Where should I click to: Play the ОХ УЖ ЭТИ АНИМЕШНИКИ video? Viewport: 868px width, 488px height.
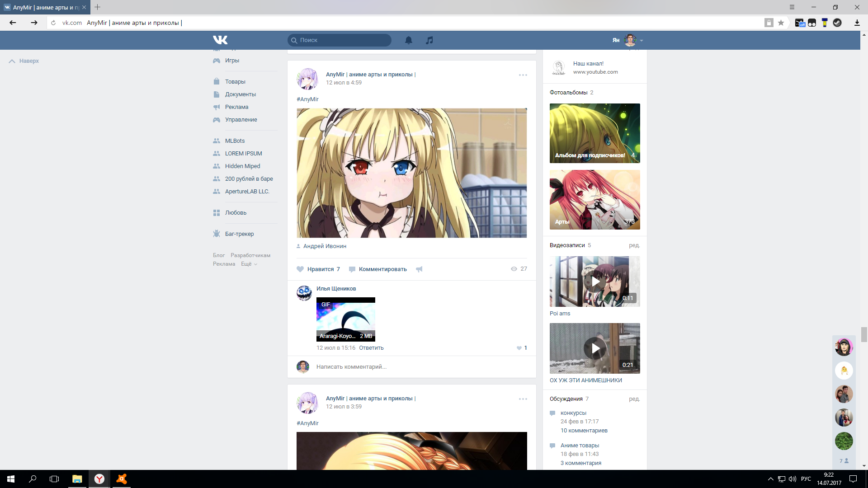595,348
